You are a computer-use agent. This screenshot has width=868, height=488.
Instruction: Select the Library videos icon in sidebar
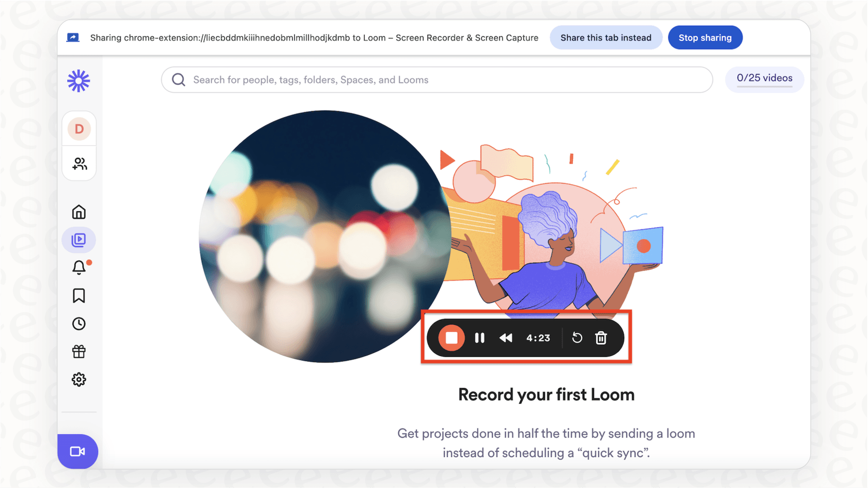[79, 240]
